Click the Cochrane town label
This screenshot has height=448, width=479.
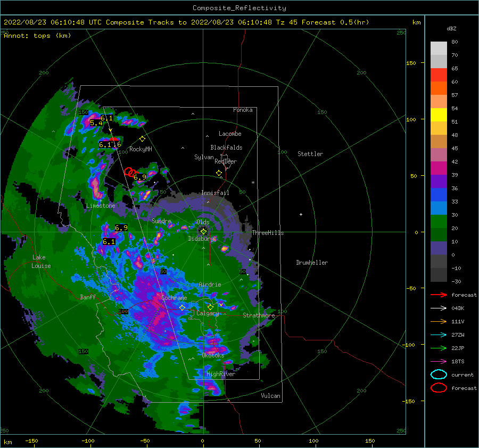(x=174, y=298)
